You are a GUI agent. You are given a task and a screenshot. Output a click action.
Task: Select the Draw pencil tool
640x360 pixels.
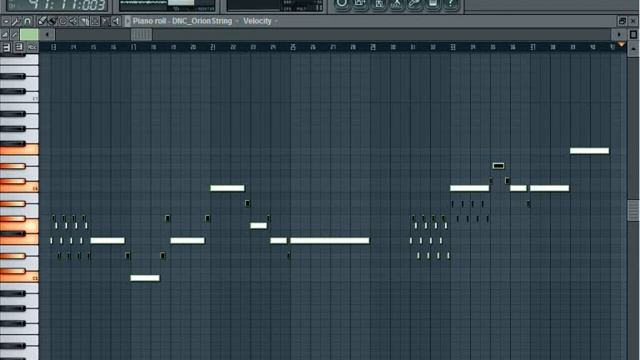(x=42, y=21)
